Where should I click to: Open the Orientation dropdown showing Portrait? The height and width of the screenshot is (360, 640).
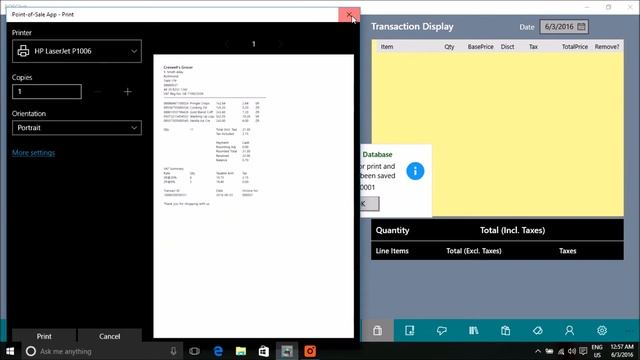(77, 128)
